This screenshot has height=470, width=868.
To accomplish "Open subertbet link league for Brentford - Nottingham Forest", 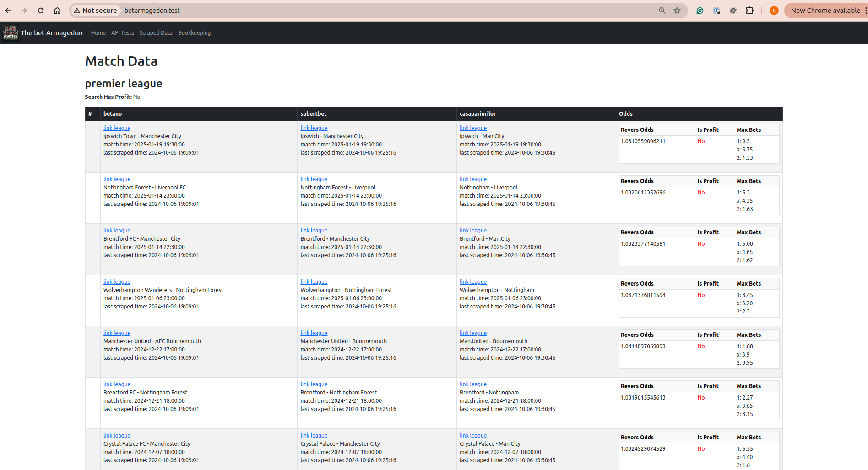I will point(314,384).
